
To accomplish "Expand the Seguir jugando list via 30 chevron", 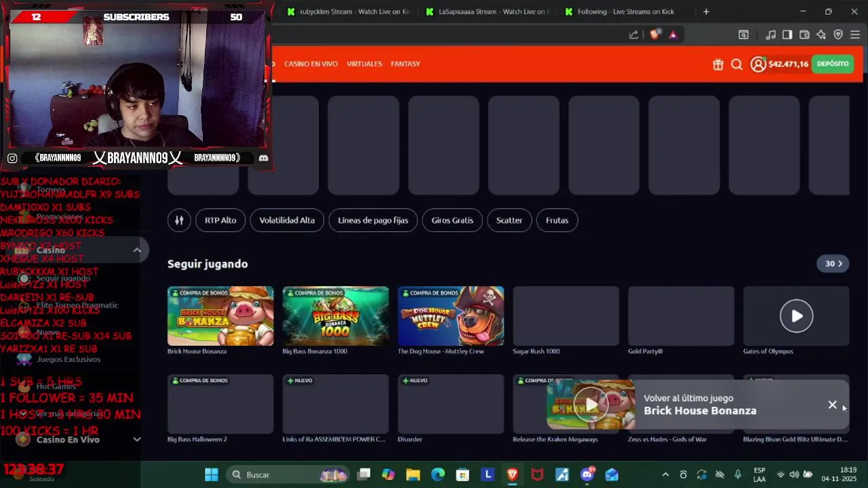I will [833, 264].
